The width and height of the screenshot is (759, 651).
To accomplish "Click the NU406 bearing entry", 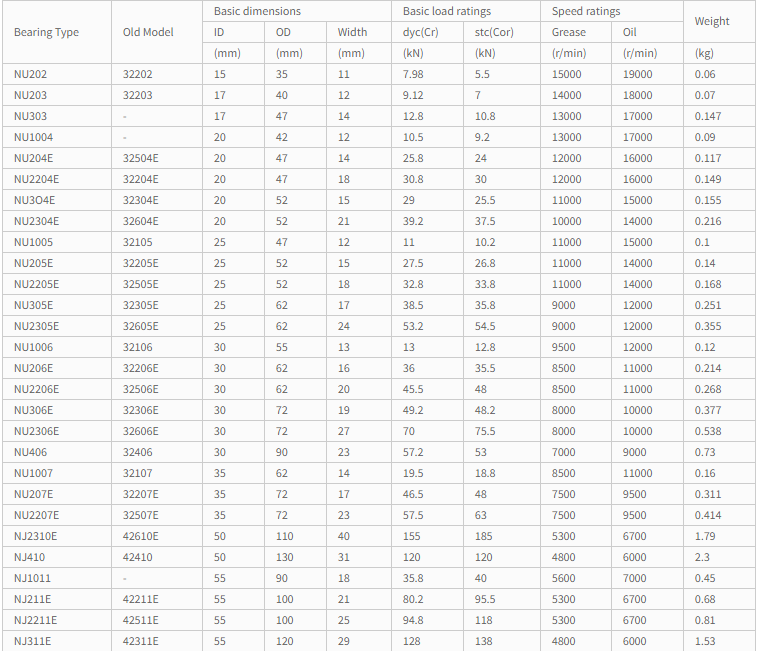I will pos(30,452).
